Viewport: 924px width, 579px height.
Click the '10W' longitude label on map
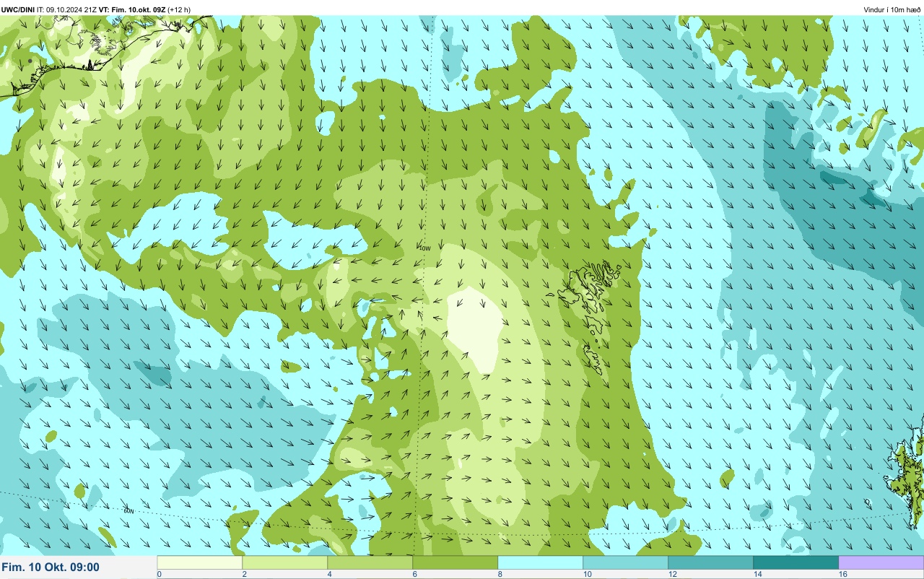pyautogui.click(x=424, y=248)
